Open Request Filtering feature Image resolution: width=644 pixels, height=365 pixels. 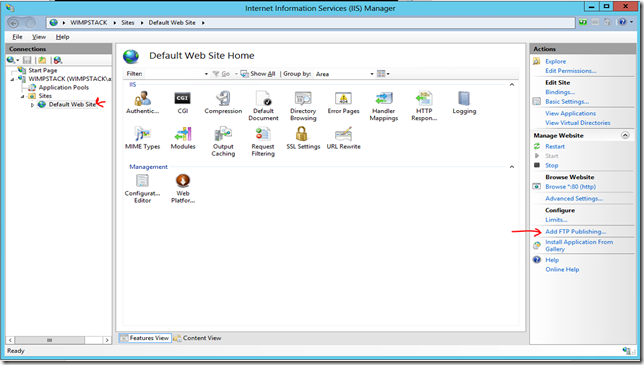click(263, 142)
